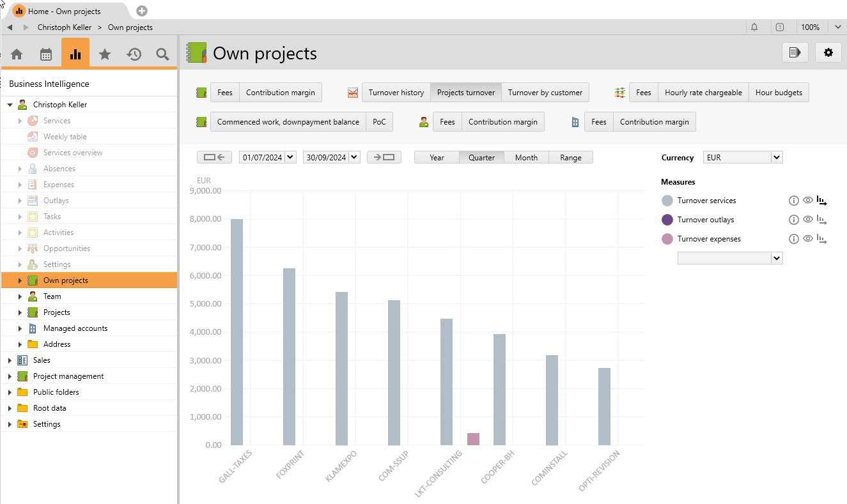Open settings gear in Own projects header
This screenshot has width=847, height=504.
[828, 52]
